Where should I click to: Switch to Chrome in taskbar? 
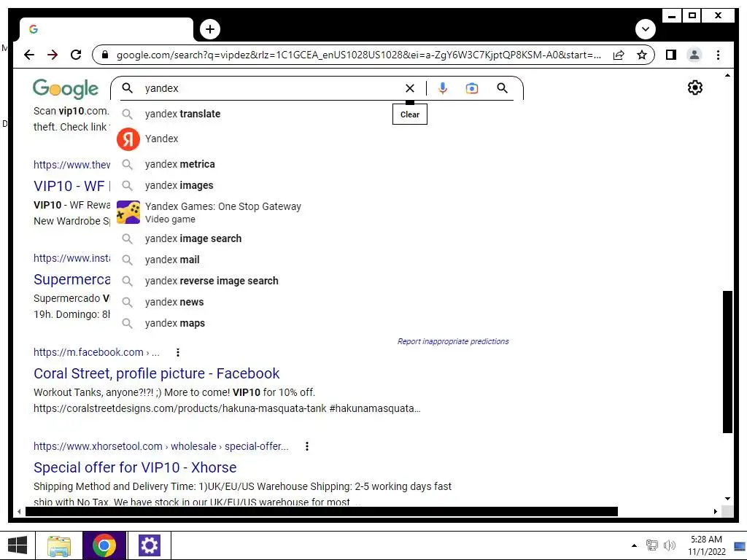[x=104, y=545]
